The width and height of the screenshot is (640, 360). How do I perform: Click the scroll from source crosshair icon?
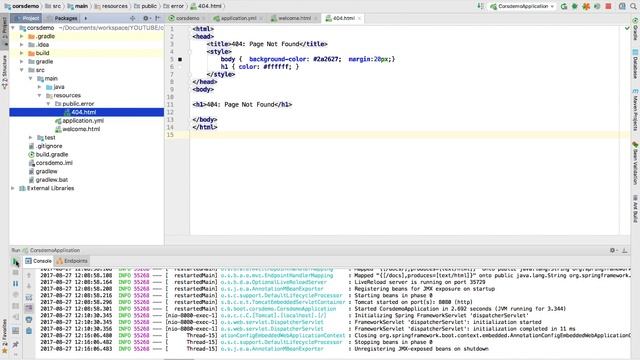[x=133, y=18]
